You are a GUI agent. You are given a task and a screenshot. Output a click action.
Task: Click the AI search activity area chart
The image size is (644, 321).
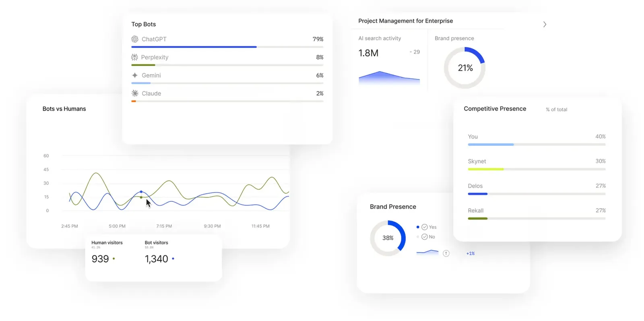(x=389, y=77)
